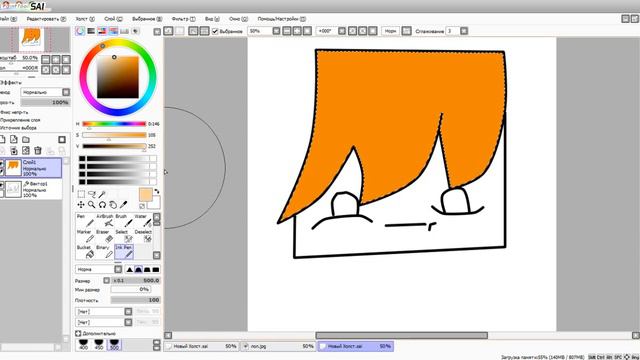Swap foreground and background colors
This screenshot has height=360, width=640.
[157, 191]
